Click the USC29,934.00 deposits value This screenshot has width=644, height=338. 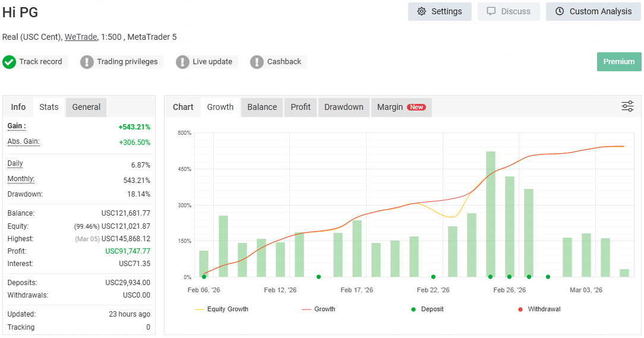pos(128,283)
